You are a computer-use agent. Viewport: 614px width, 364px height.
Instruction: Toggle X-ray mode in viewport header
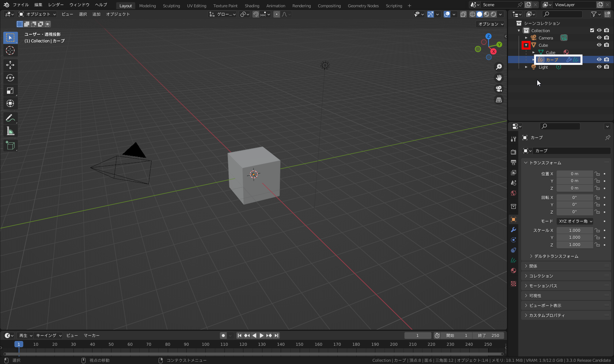tap(463, 14)
